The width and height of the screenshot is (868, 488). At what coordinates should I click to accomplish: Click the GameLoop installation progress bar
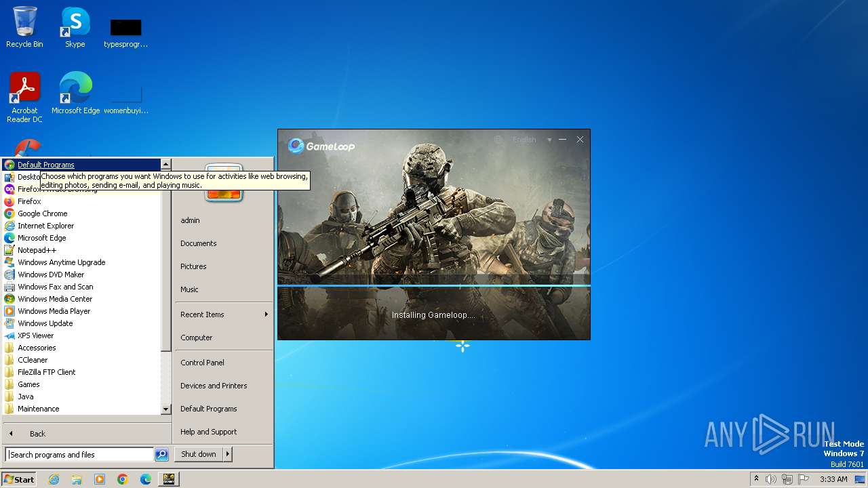pyautogui.click(x=434, y=285)
